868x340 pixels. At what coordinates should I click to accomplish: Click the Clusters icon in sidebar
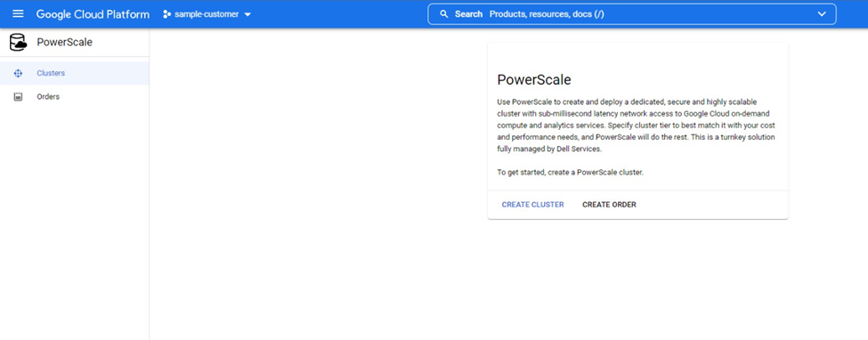pyautogui.click(x=18, y=73)
